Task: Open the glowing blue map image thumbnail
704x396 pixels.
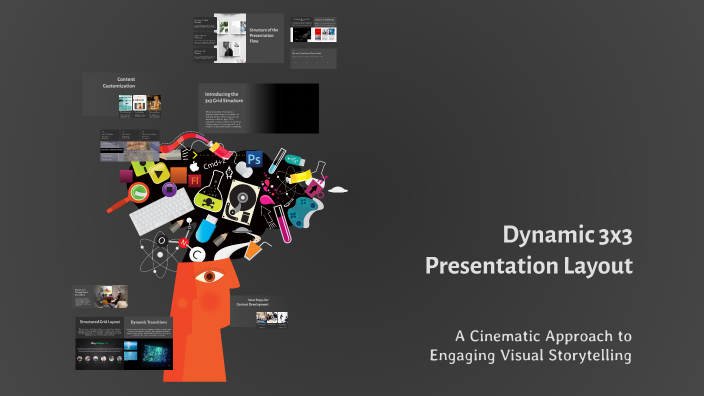Action: coord(155,353)
